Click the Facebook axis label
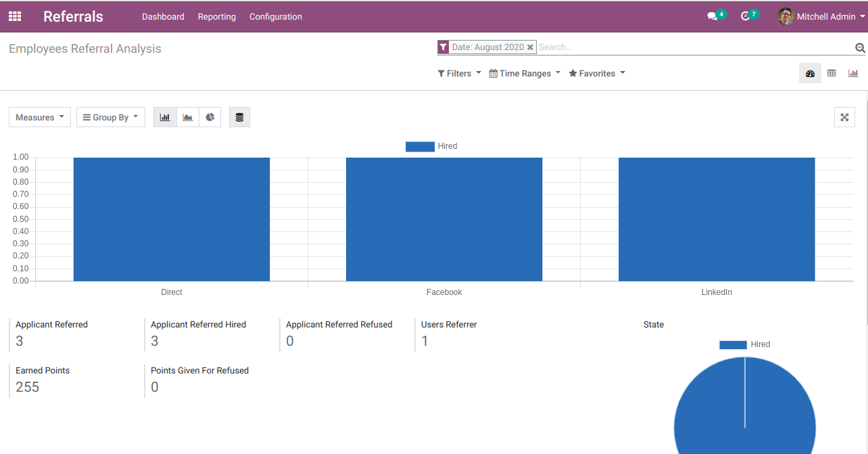Image resolution: width=868 pixels, height=454 pixels. click(x=444, y=292)
